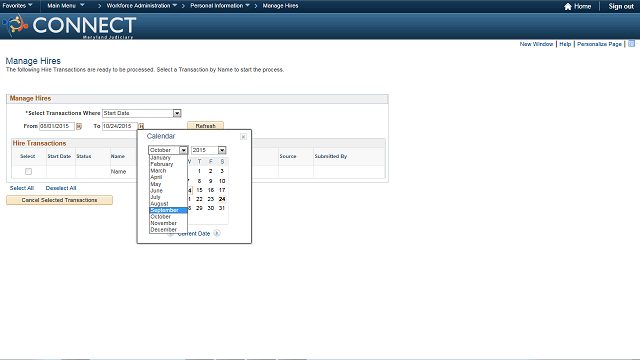
Task: Click the Personalize Page link
Action: (x=599, y=44)
